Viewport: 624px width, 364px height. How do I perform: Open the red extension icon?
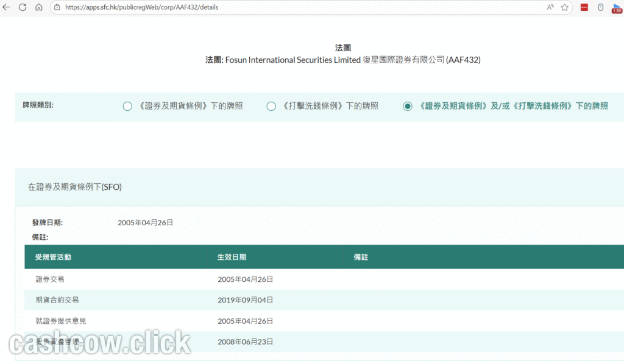point(584,7)
